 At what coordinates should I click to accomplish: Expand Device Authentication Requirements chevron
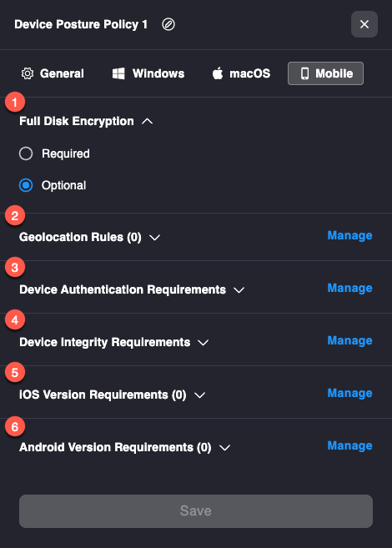click(239, 289)
